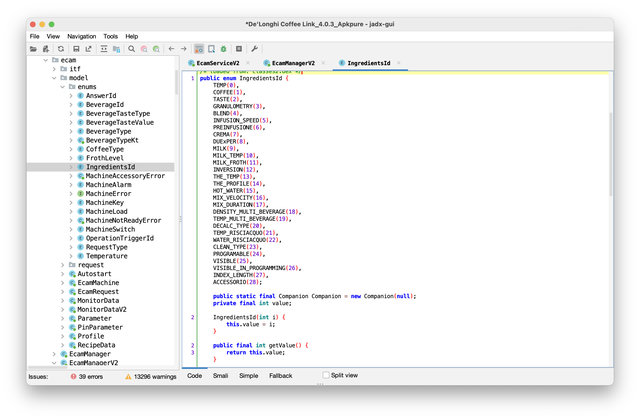This screenshot has width=640, height=420.
Task: Expand the request package node
Action: coord(62,264)
